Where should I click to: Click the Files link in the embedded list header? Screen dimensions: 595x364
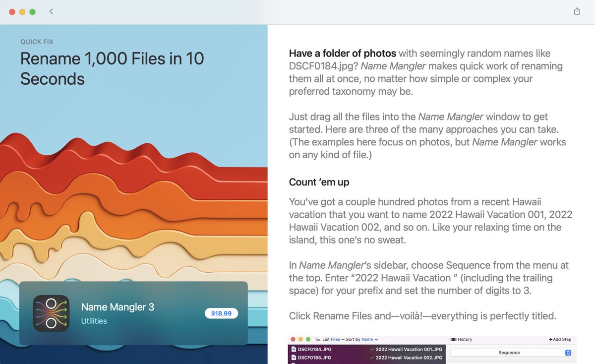336,339
